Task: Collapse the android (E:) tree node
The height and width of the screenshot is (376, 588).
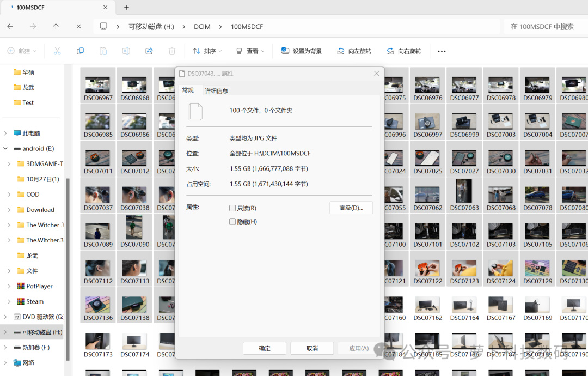Action: 5,149
